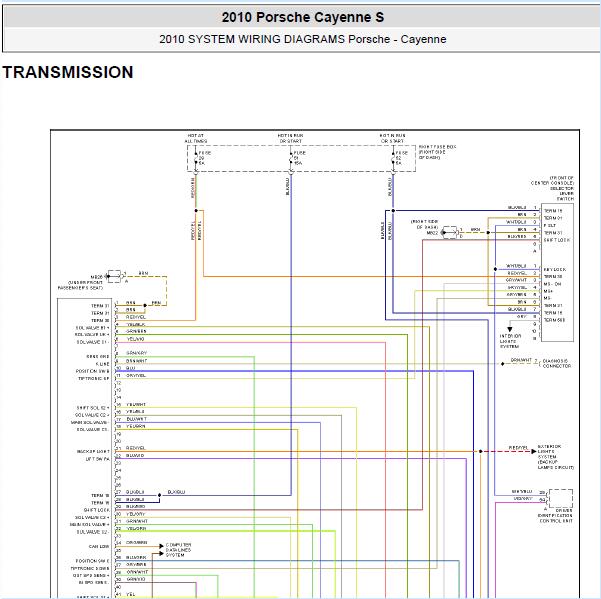Click the KEYLOCK terminal label
601x599 pixels.
point(554,267)
